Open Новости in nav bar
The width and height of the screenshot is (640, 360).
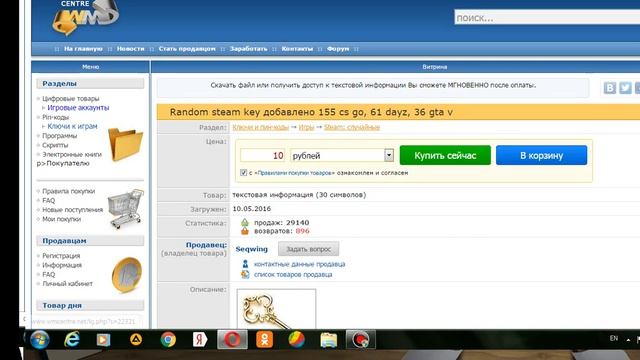pos(131,49)
